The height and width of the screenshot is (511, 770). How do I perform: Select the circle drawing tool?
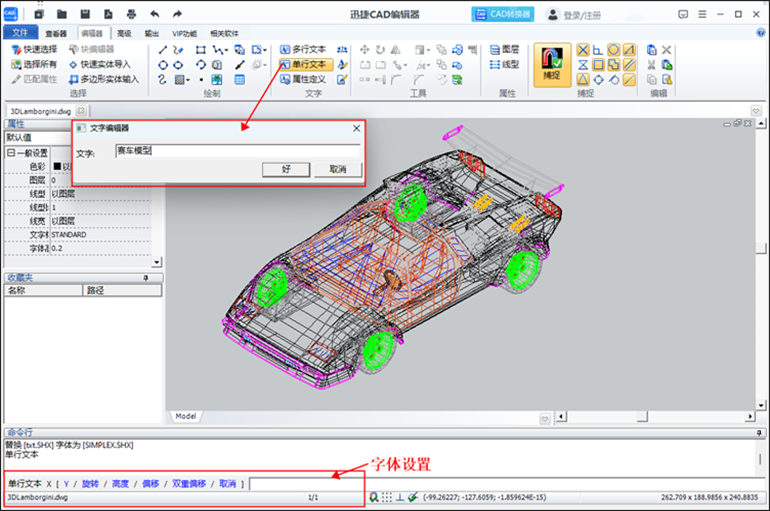point(163,65)
